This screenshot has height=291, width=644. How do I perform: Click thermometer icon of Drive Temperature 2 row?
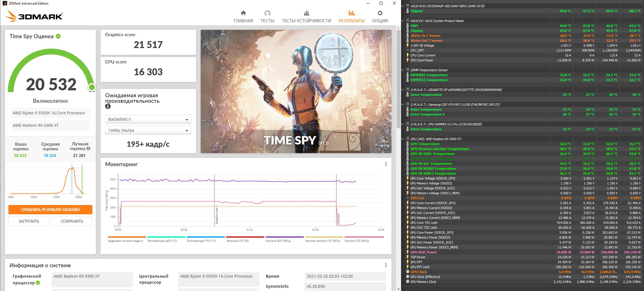click(407, 114)
